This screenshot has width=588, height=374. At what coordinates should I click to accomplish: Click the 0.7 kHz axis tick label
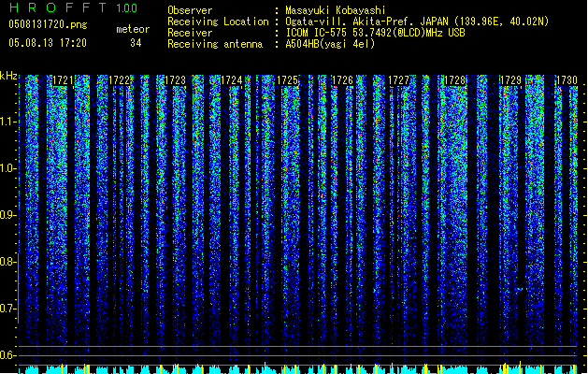click(x=7, y=309)
